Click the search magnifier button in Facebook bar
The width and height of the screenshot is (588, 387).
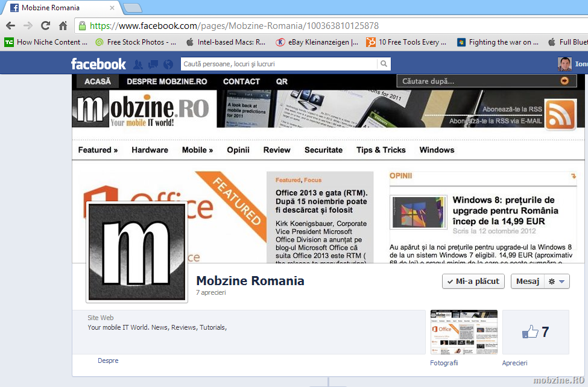tap(384, 64)
